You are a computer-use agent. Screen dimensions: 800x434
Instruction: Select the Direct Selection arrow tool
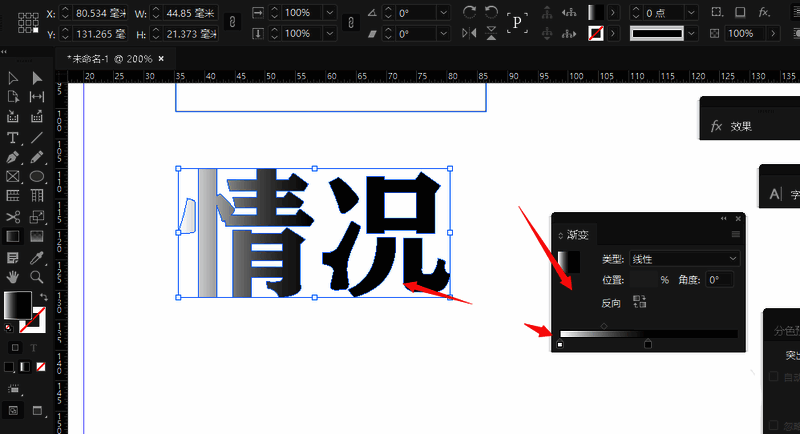pos(37,78)
